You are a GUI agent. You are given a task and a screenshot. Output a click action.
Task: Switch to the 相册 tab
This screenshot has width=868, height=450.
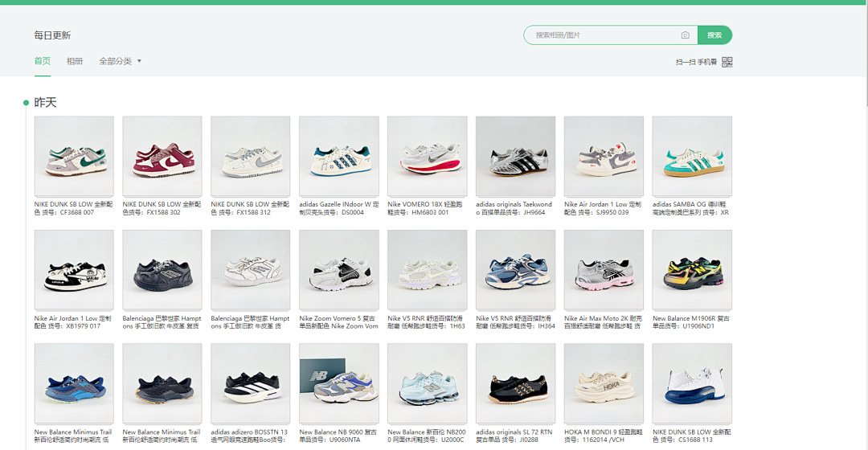tap(75, 61)
